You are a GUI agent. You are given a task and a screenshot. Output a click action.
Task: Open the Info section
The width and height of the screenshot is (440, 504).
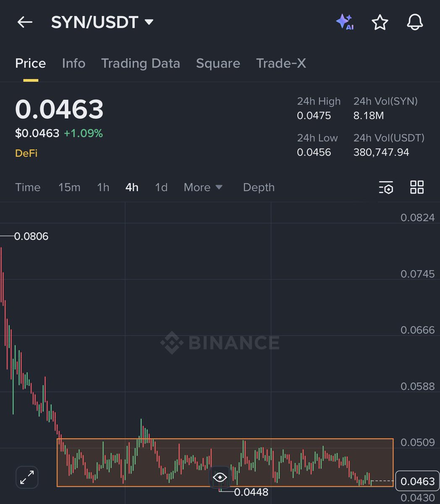click(x=73, y=63)
